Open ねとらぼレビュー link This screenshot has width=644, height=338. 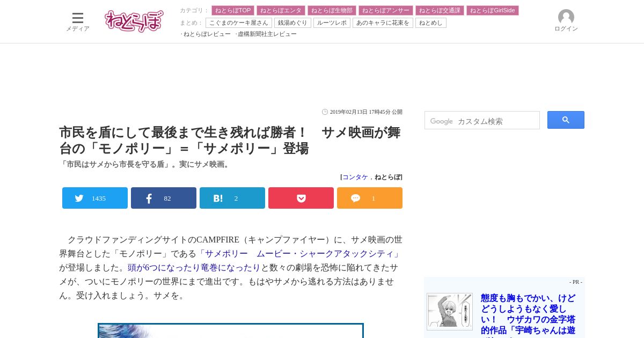pos(207,34)
